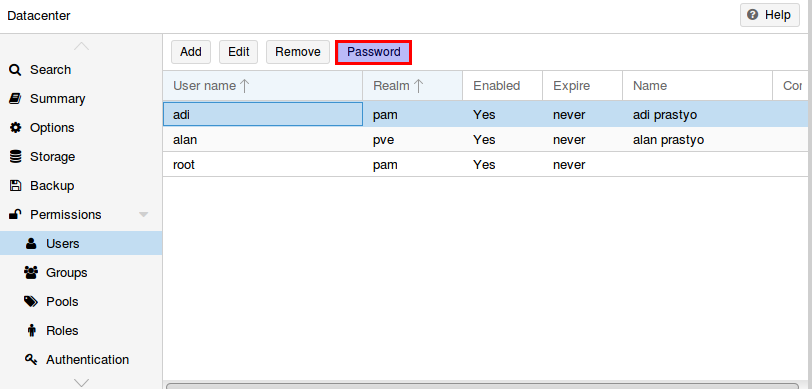Image resolution: width=812 pixels, height=389 pixels.
Task: Click the 'adi prastyo' name cell
Action: 697,114
